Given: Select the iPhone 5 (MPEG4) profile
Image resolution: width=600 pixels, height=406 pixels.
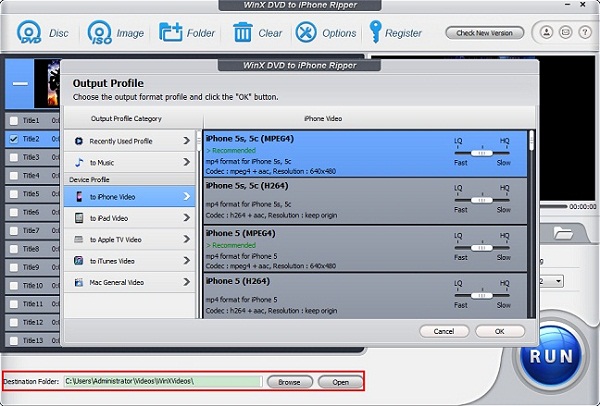Looking at the screenshot, I should 365,249.
